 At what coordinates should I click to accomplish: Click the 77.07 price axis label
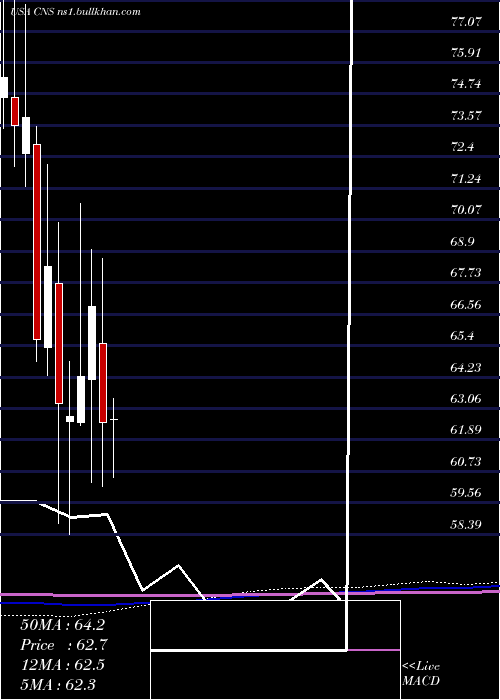pyautogui.click(x=467, y=21)
